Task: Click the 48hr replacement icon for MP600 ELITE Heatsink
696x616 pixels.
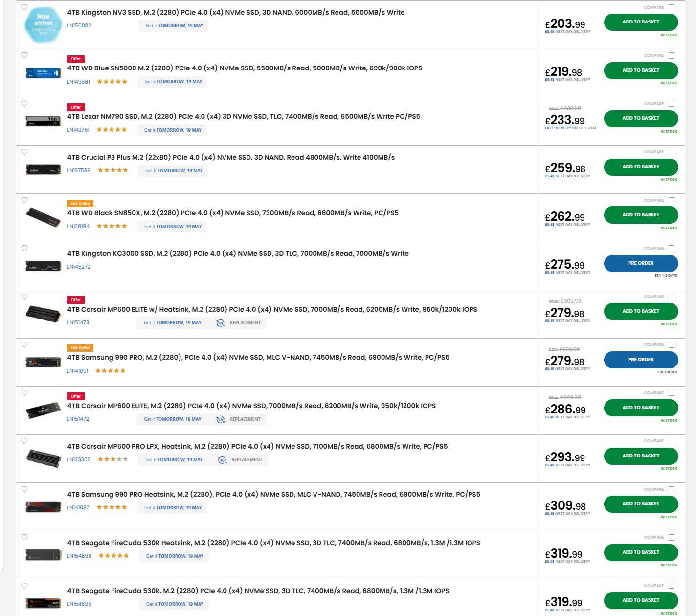Action: pos(221,323)
